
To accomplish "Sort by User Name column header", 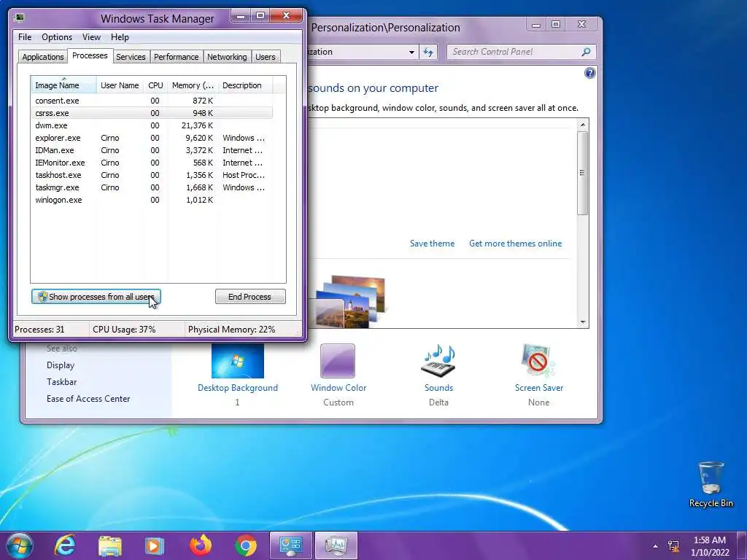I will click(x=120, y=85).
